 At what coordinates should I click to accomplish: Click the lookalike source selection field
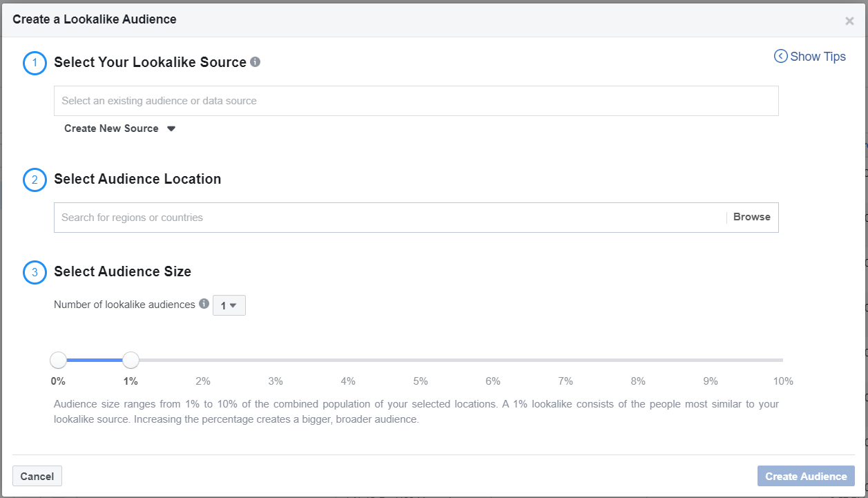[x=416, y=100]
